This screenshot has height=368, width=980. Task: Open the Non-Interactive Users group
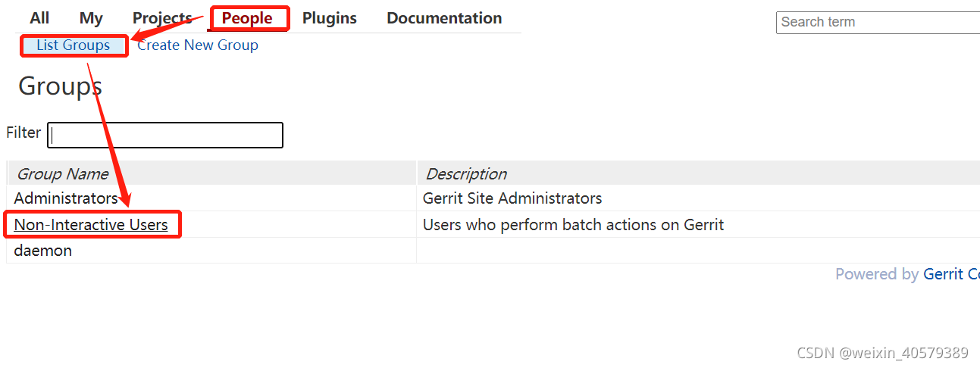coord(91,225)
